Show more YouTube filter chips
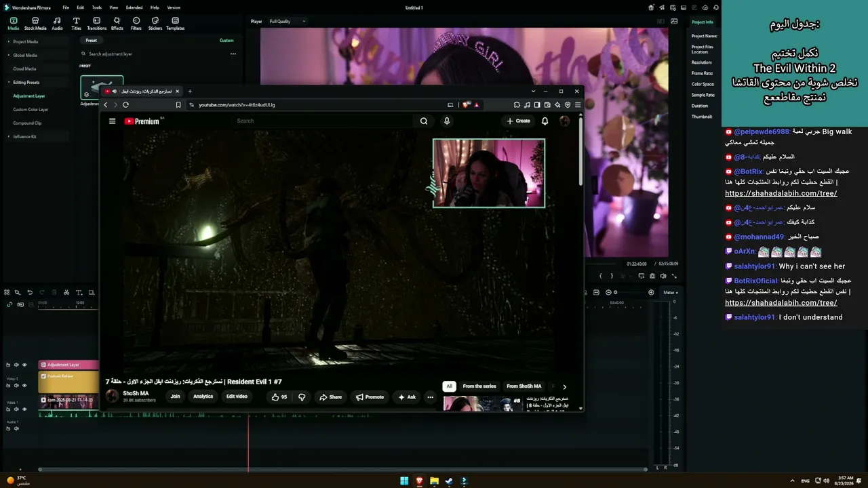868x488 pixels. click(564, 386)
